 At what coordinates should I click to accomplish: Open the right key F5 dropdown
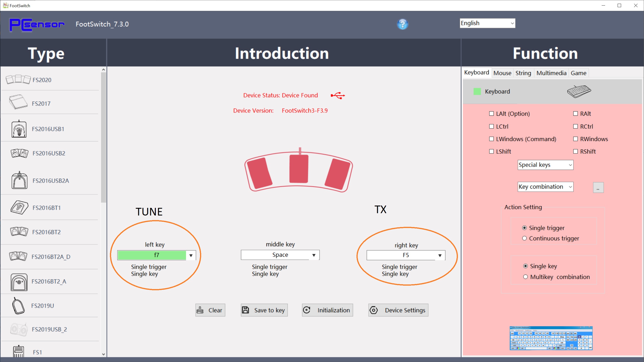pos(440,255)
